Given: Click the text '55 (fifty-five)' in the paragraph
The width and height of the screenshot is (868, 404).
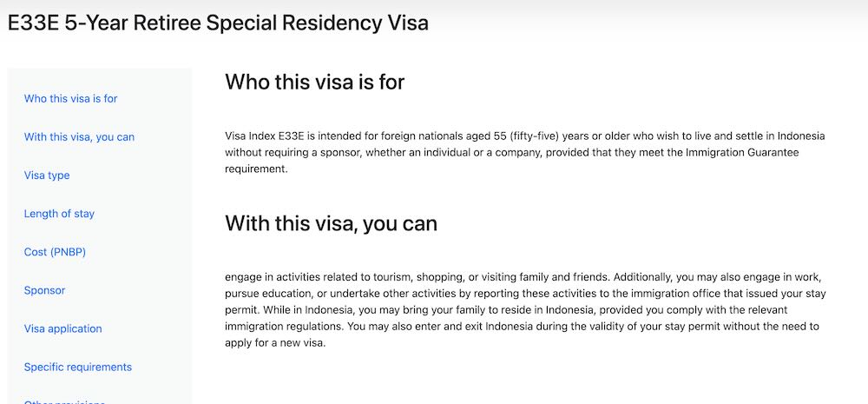Looking at the screenshot, I should point(525,136).
